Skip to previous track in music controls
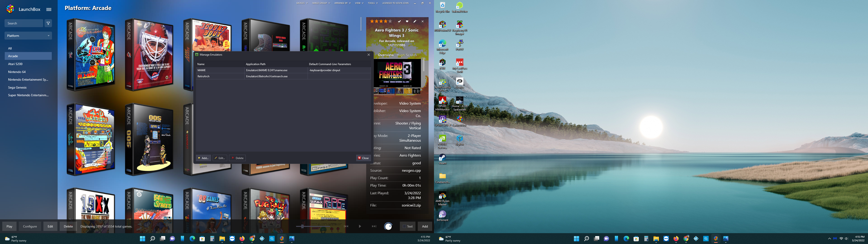This screenshot has width=868, height=244. click(x=346, y=226)
